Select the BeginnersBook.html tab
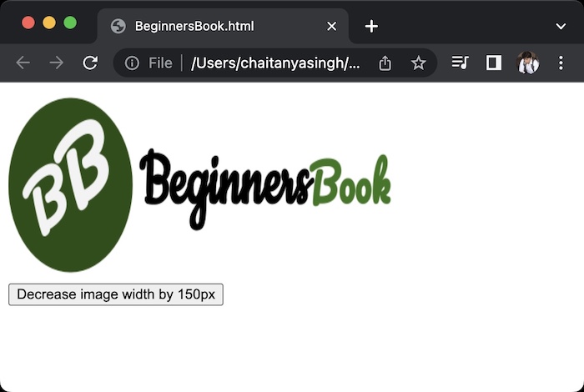 point(223,26)
